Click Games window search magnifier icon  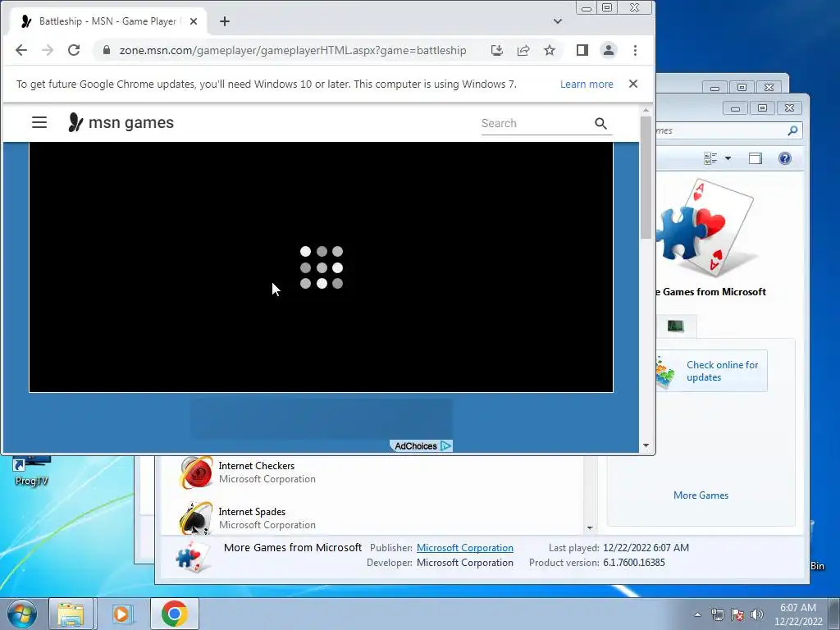point(793,130)
